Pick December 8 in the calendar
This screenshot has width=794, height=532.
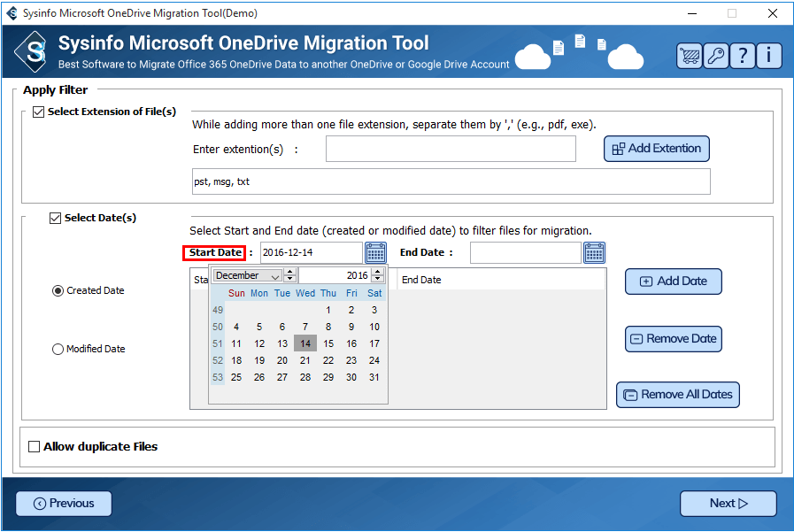point(328,327)
